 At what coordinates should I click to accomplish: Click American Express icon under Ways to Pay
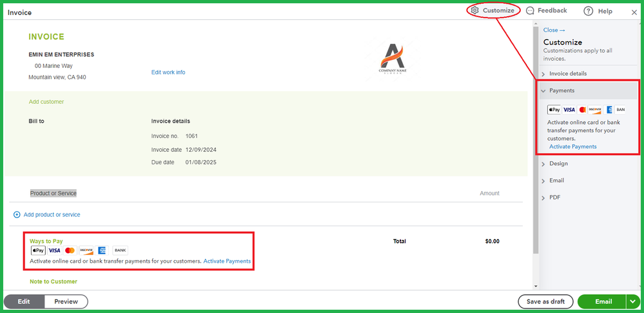(x=102, y=250)
